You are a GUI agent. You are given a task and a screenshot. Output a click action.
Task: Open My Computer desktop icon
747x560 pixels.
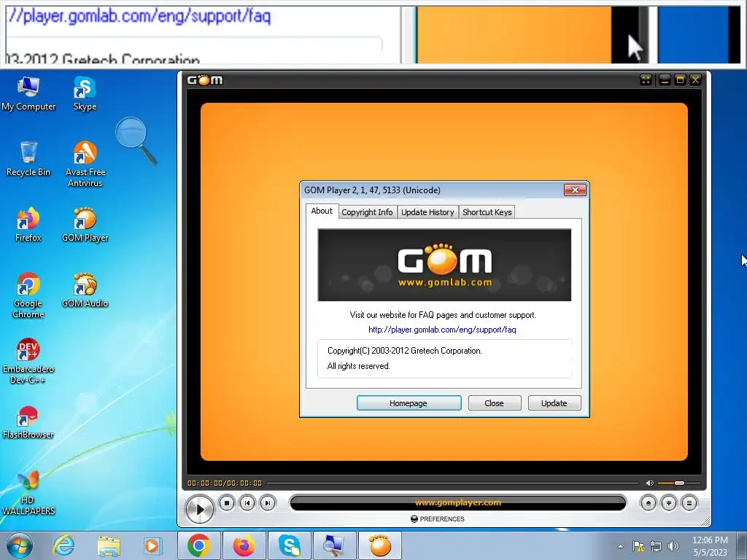[28, 93]
